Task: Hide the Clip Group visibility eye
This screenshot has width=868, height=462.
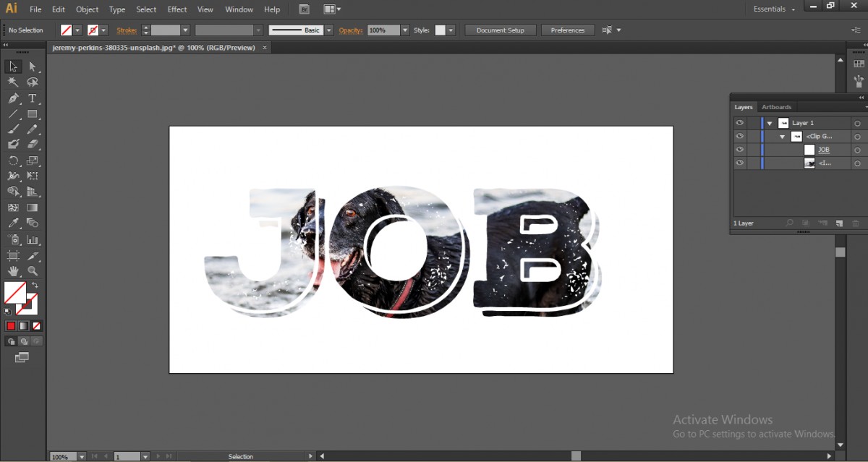Action: [740, 136]
